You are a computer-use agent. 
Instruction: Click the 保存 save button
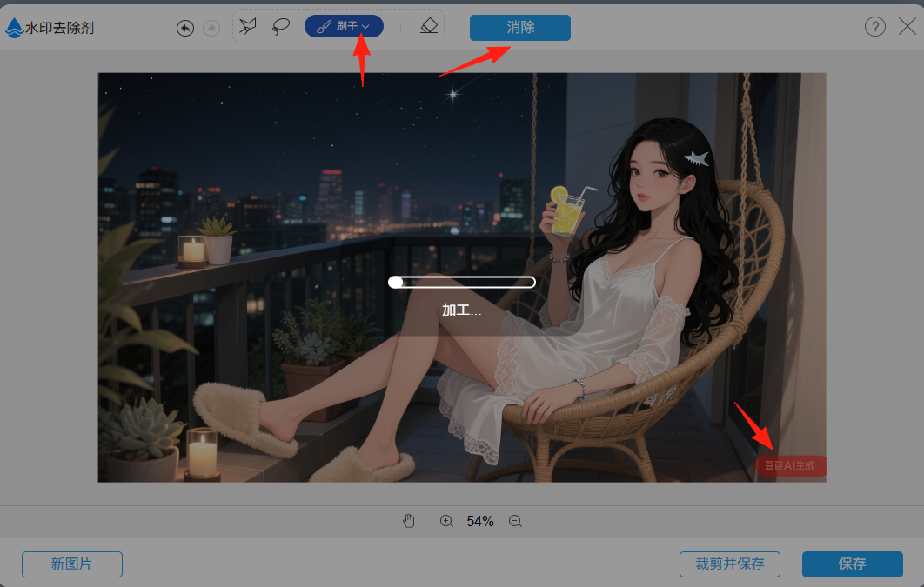[852, 564]
